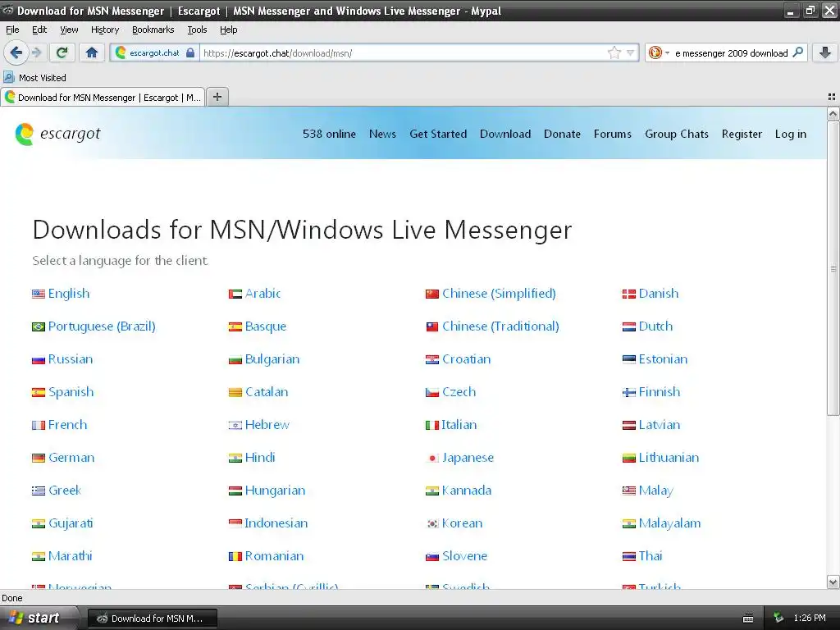Click the search magnifier icon
This screenshot has width=840, height=630.
797,52
